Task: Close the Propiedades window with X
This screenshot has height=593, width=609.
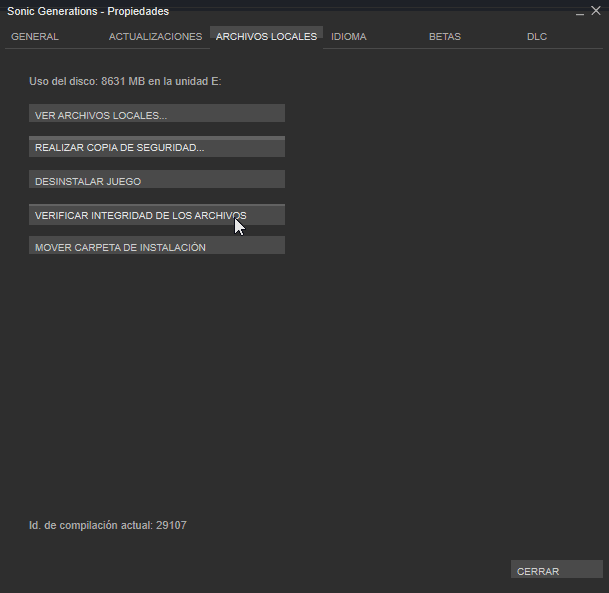Action: pyautogui.click(x=596, y=11)
